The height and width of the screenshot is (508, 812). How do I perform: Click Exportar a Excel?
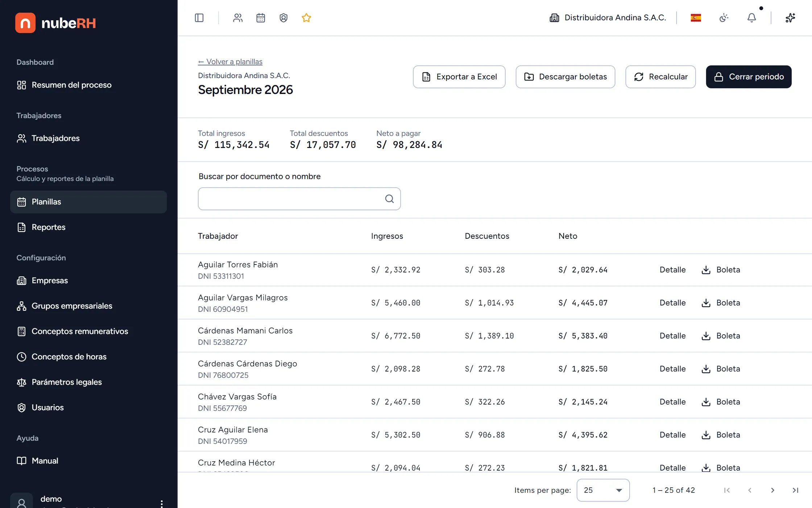459,77
